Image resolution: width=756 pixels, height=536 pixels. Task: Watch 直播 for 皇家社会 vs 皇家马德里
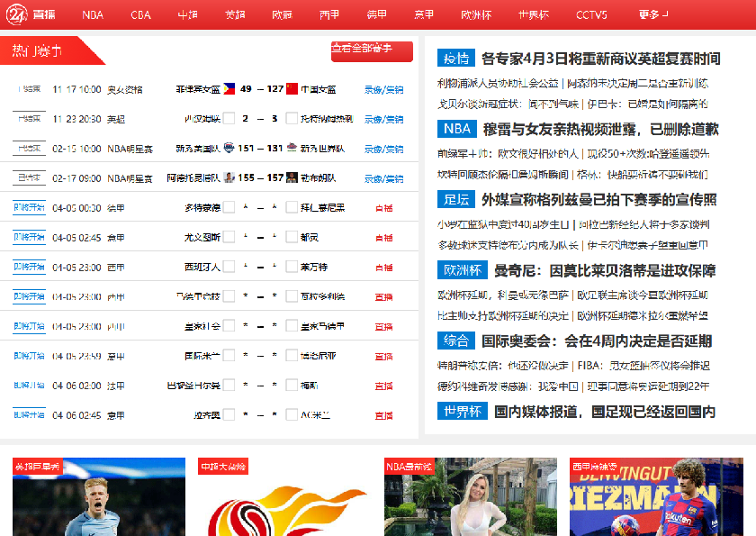point(384,327)
